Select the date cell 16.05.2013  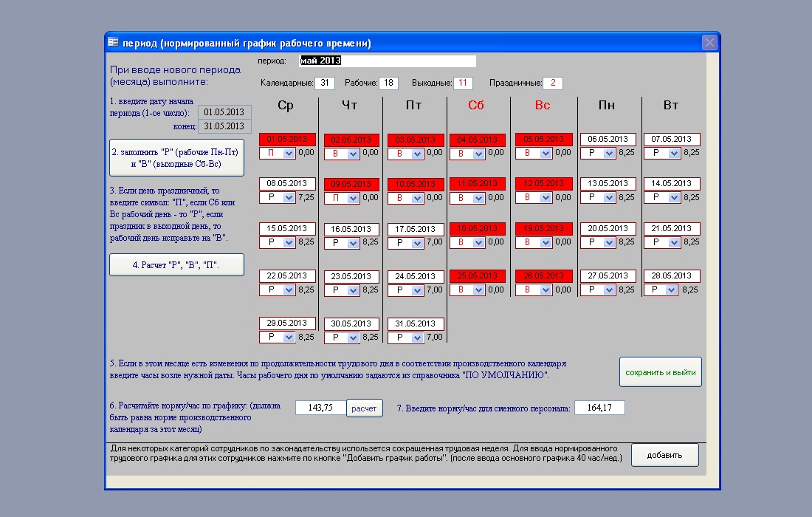351,229
